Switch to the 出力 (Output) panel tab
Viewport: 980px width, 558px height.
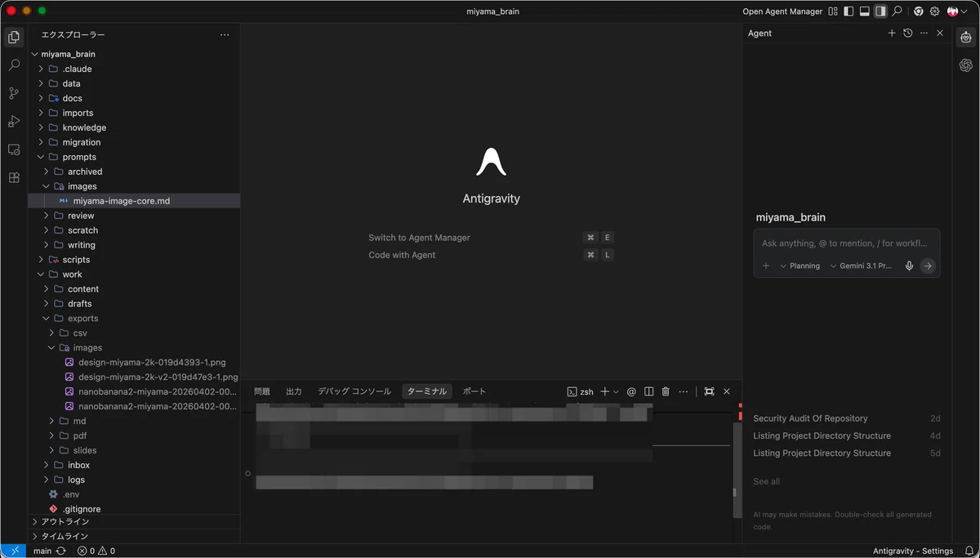pos(294,391)
